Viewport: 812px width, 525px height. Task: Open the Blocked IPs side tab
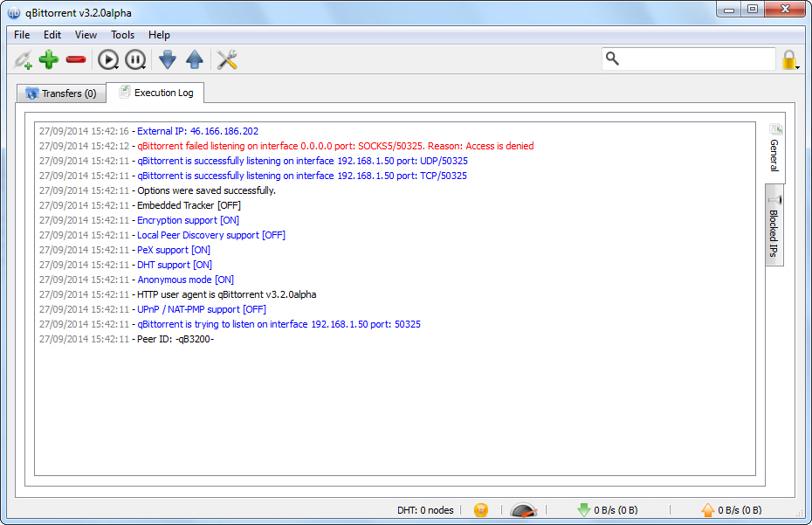[774, 225]
